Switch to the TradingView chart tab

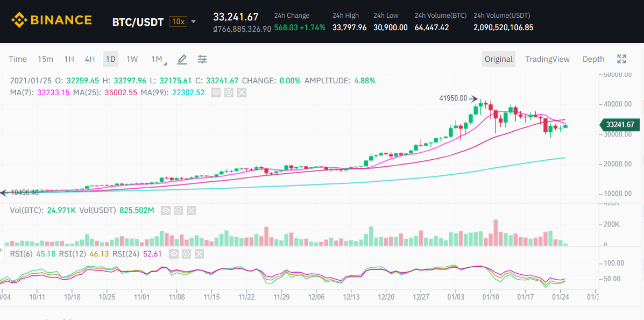point(547,59)
